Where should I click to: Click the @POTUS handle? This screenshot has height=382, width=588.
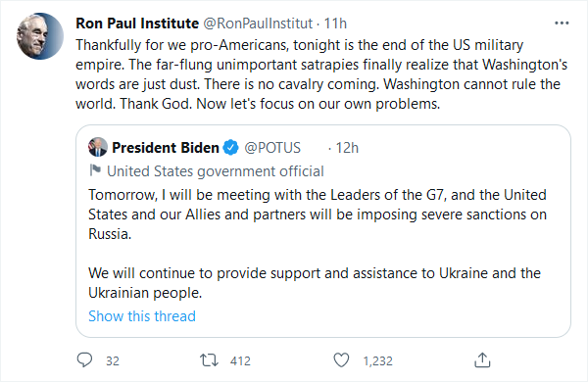pos(272,148)
